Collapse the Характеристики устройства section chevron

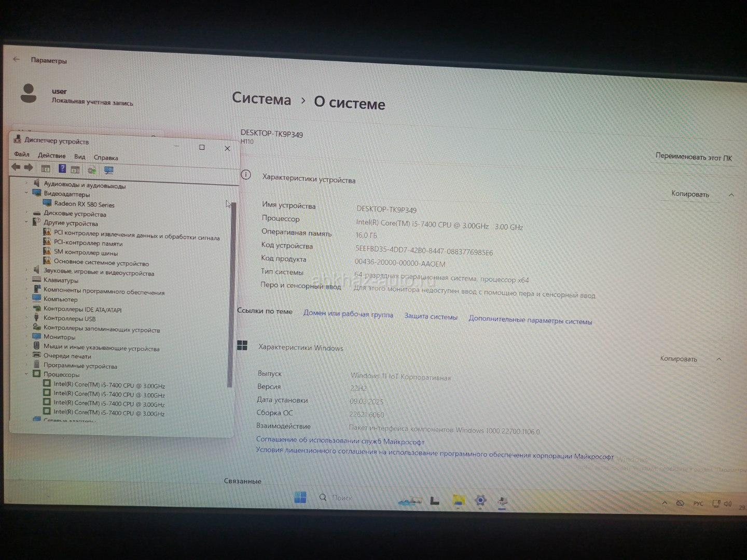pos(731,195)
